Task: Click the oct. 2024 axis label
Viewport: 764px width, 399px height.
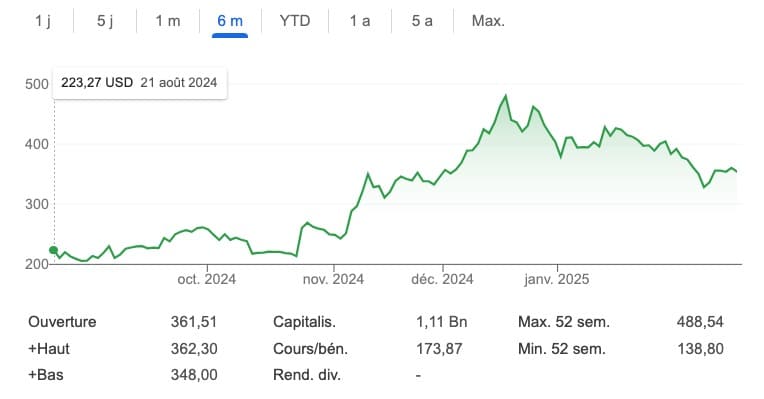Action: click(207, 279)
